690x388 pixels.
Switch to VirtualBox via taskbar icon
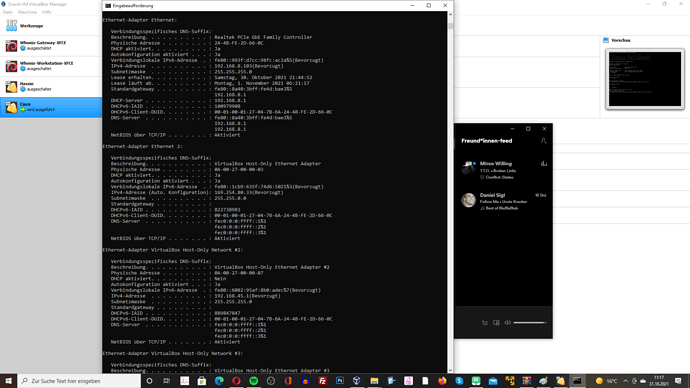[x=357, y=381]
